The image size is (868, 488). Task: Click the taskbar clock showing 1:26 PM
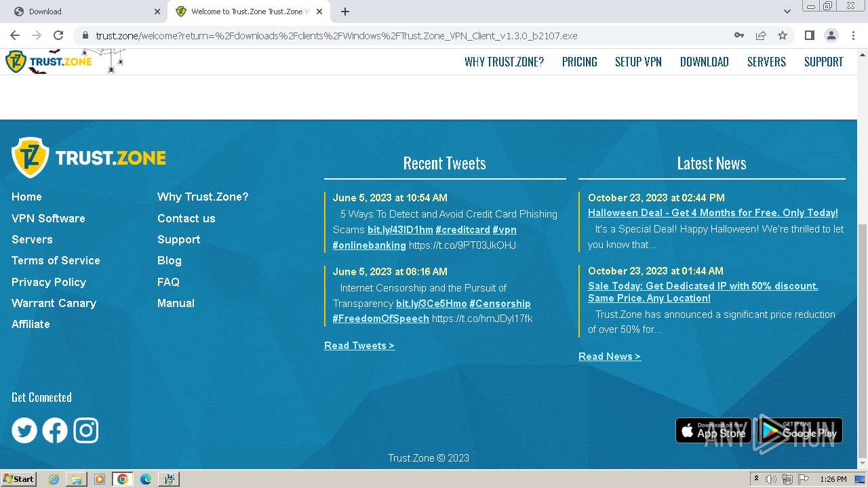click(x=833, y=479)
